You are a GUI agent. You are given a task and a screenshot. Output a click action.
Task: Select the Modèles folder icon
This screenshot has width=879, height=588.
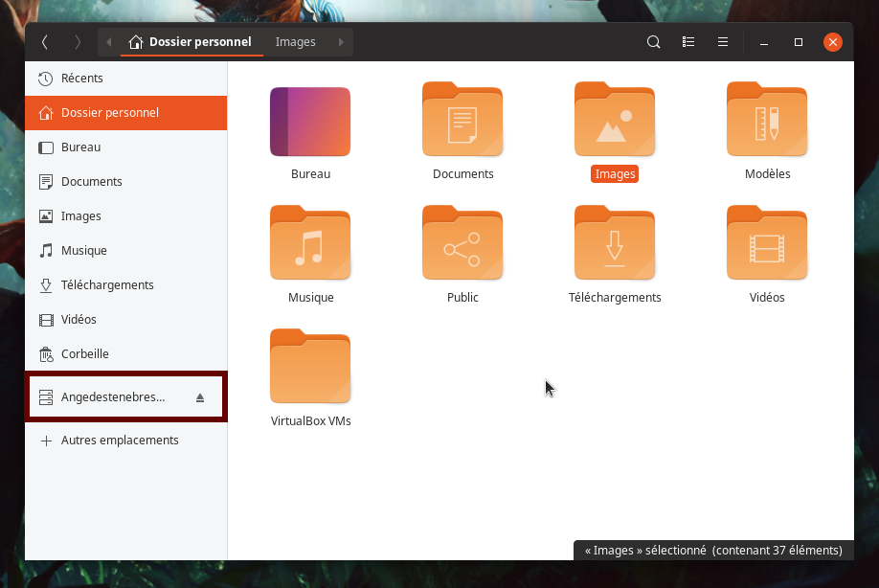[767, 122]
